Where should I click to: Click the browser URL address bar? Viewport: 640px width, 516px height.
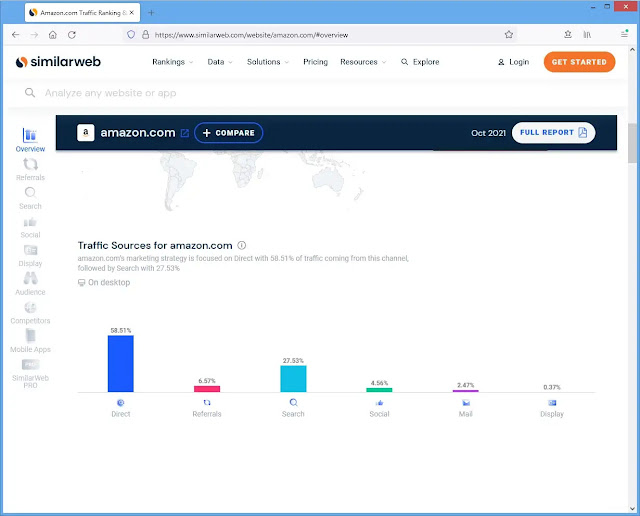tap(320, 35)
